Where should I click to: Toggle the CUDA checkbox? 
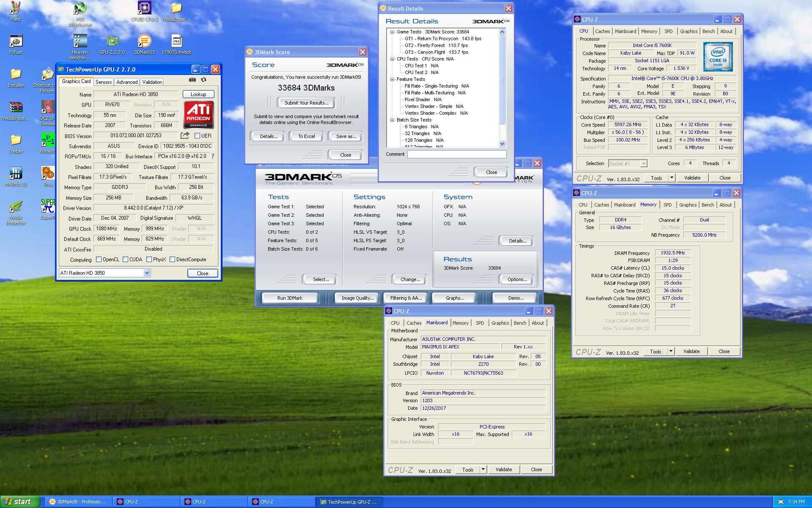126,260
